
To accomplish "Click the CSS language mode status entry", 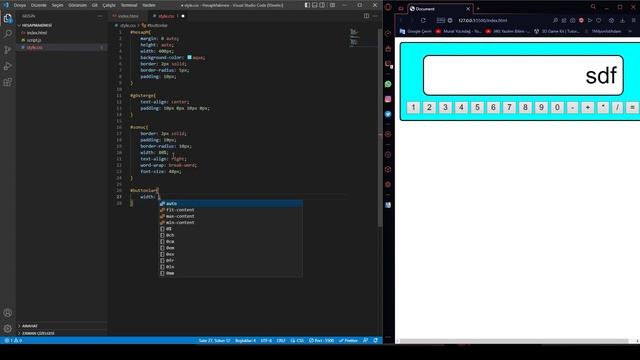I will pos(297,340).
